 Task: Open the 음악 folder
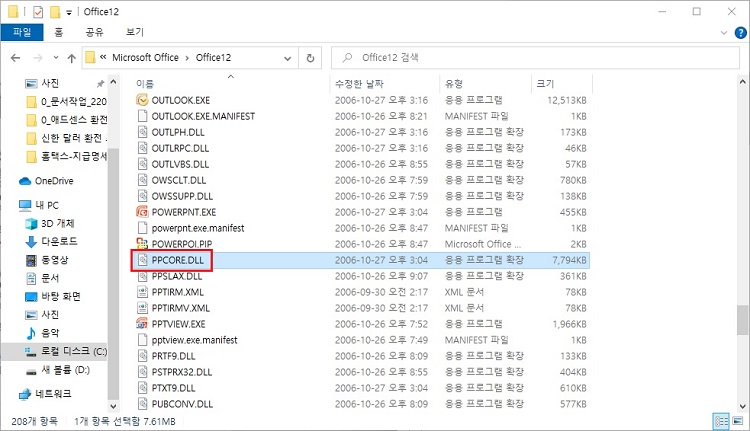42,332
